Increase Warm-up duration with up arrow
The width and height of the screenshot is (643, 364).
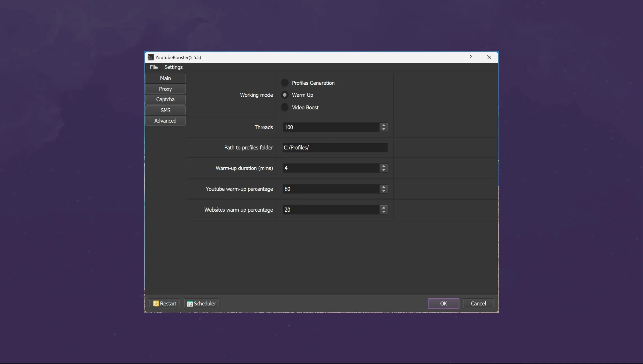[383, 166]
